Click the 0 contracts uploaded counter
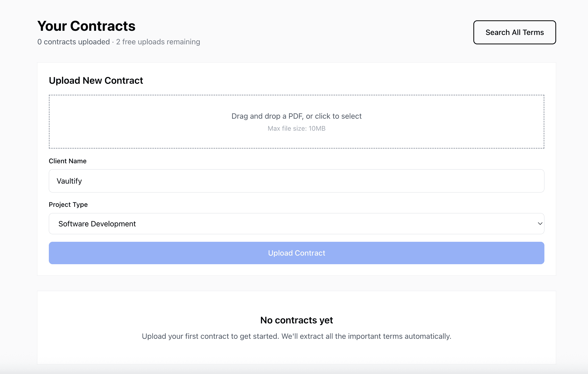 (x=73, y=42)
